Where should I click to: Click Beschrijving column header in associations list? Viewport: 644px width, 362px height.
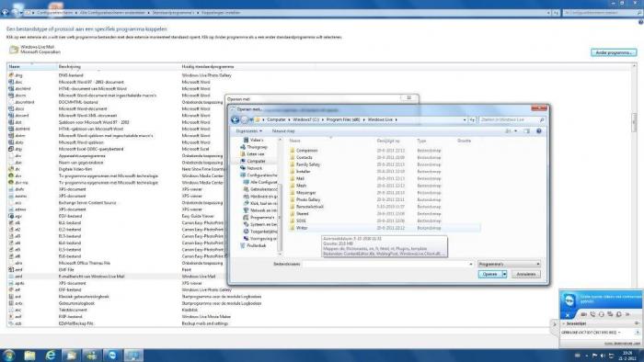click(x=69, y=66)
